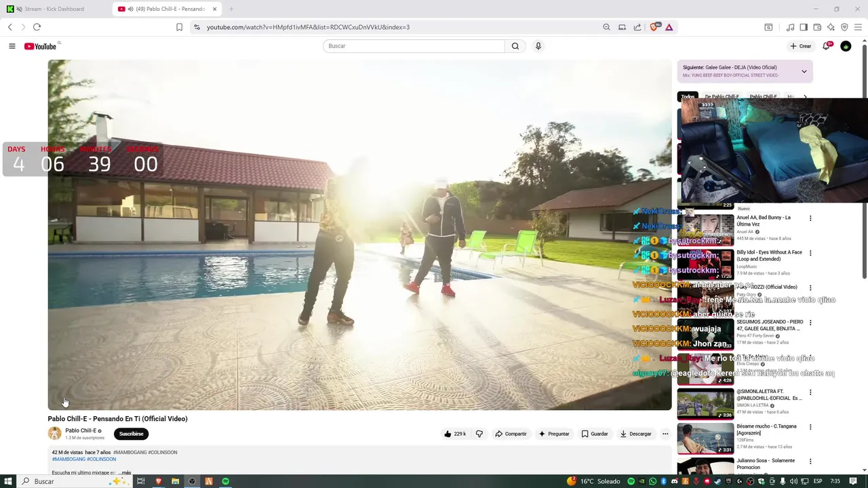
Task: Open options for Julianno Sosa Solamente video
Action: (810, 462)
